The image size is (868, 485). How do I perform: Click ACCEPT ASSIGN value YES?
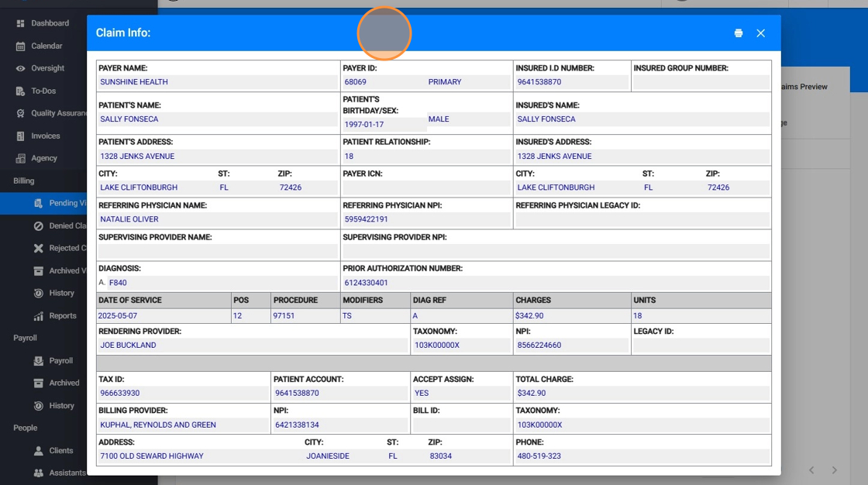(x=422, y=393)
